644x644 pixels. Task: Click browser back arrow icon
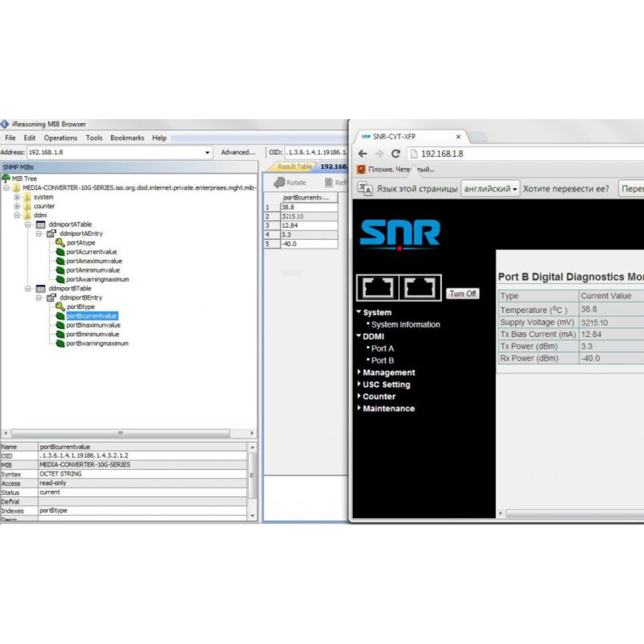tap(363, 154)
